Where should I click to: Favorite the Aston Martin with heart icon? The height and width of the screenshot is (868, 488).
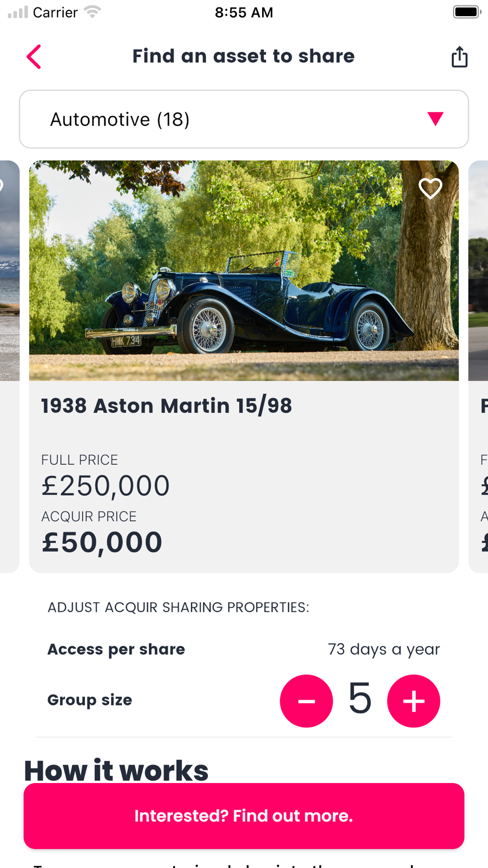click(x=430, y=188)
